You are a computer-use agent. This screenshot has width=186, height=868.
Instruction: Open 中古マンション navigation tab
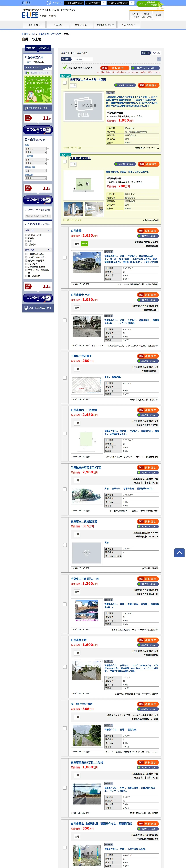click(129, 25)
